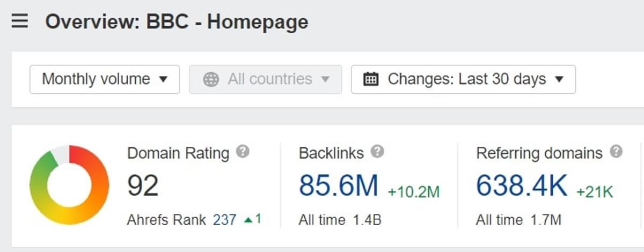
Task: Click the All time 1.7M referring domains text
Action: pyautogui.click(x=518, y=220)
